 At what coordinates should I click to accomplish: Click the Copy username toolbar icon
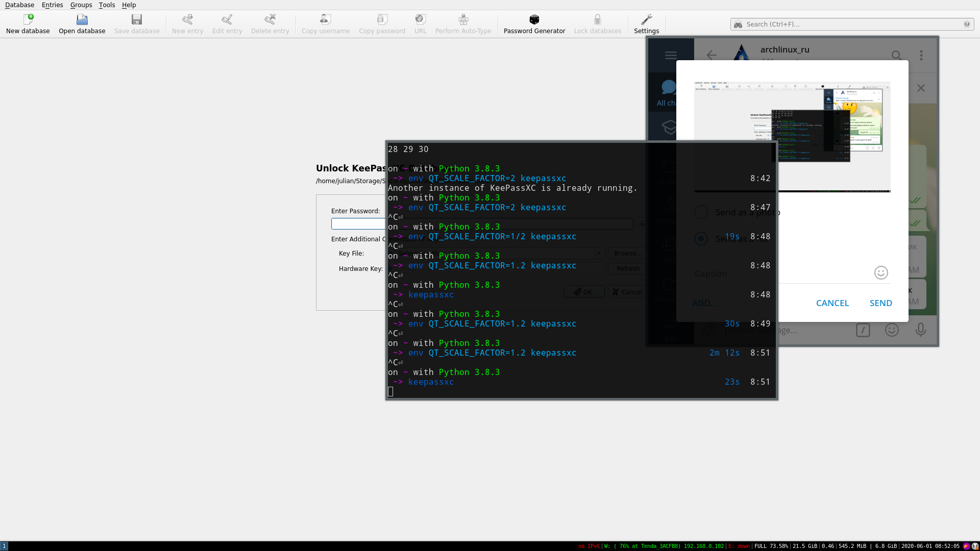(x=326, y=19)
